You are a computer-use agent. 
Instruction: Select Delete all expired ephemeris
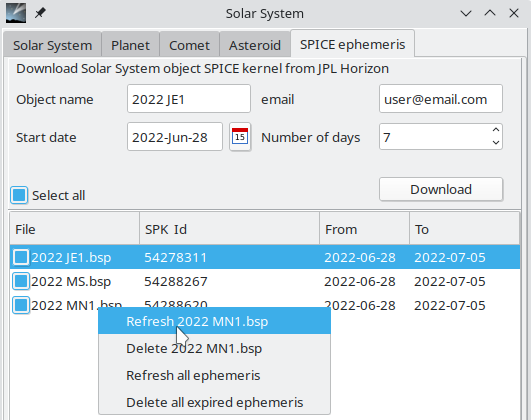pyautogui.click(x=214, y=402)
